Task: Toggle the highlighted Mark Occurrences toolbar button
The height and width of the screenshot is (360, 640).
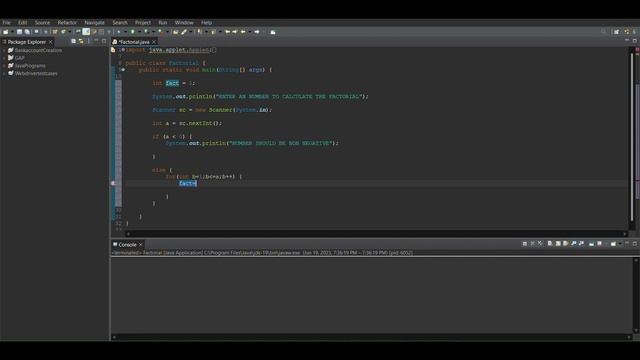Action: coord(86,32)
